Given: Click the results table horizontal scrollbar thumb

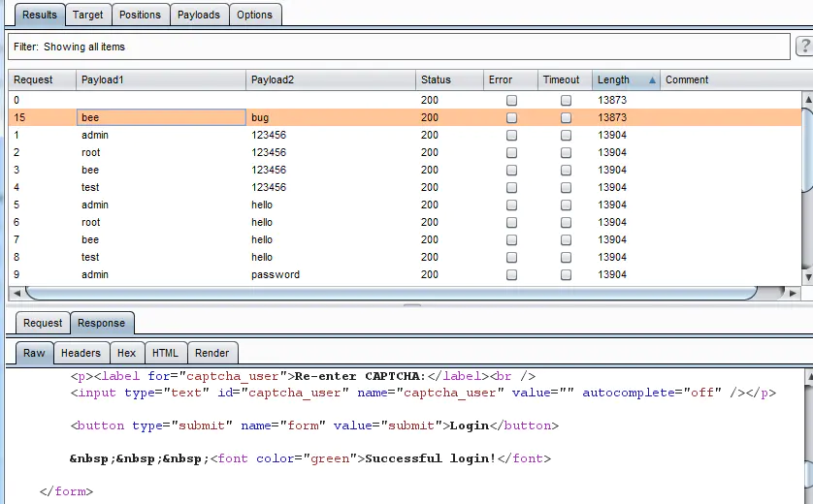Looking at the screenshot, I should 392,293.
